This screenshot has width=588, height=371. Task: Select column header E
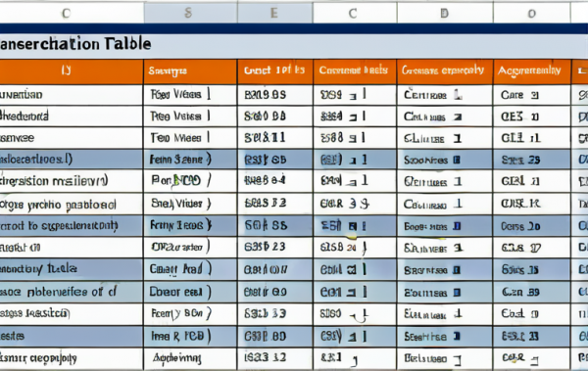coord(274,13)
